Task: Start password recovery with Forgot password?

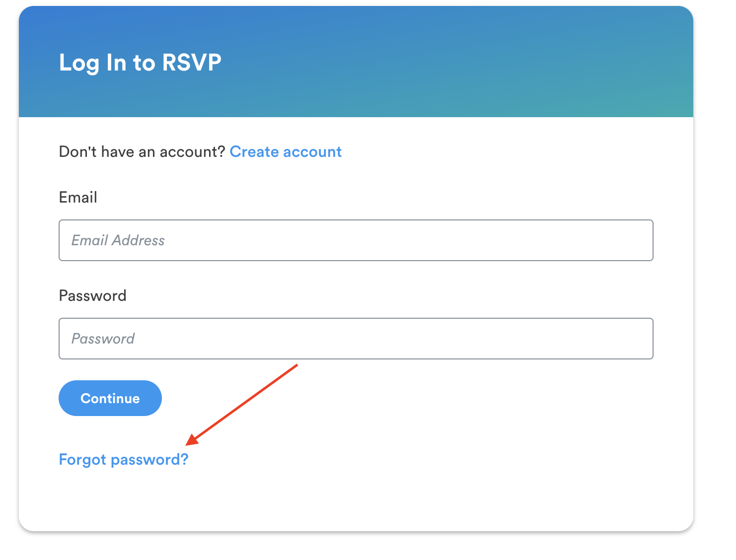Action: pos(124,459)
